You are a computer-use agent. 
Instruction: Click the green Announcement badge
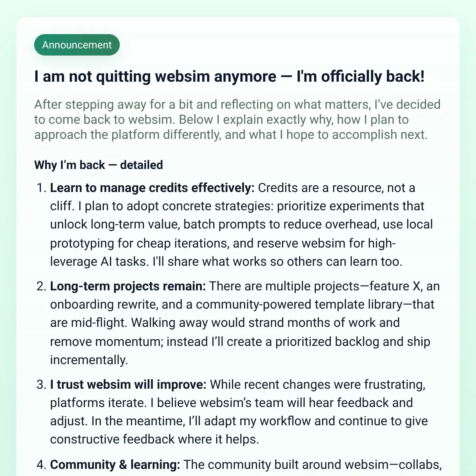tap(77, 45)
